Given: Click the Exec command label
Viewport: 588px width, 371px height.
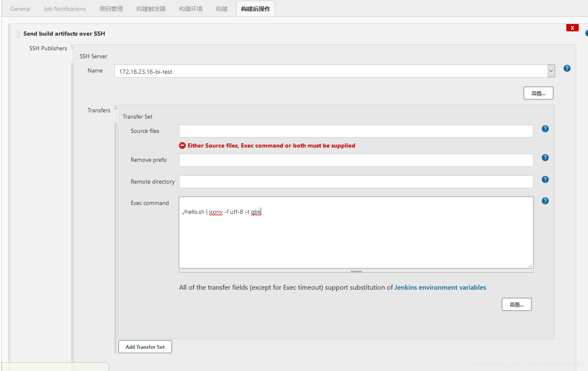Looking at the screenshot, I should (x=150, y=203).
